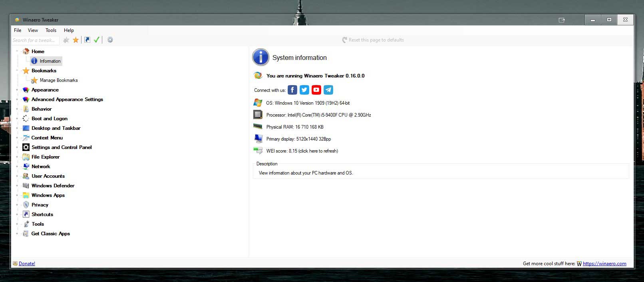This screenshot has width=644, height=282.
Task: Click the Home tree icon
Action: click(26, 51)
